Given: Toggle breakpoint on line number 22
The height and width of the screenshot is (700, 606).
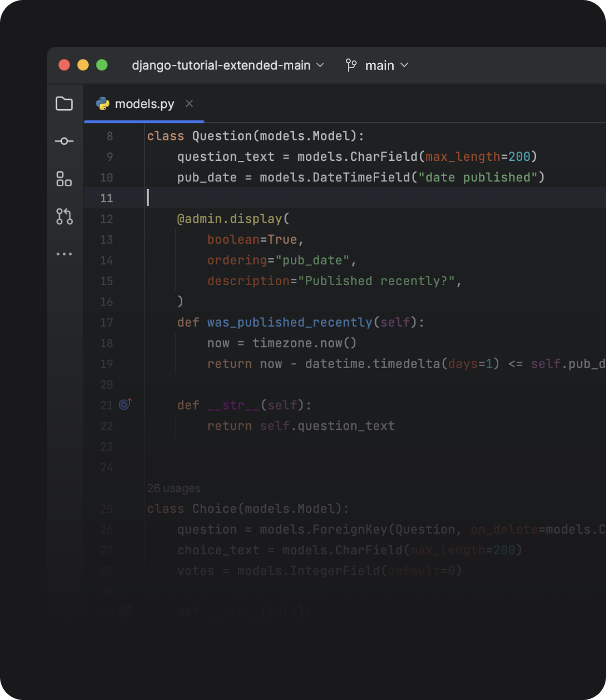Looking at the screenshot, I should point(106,426).
